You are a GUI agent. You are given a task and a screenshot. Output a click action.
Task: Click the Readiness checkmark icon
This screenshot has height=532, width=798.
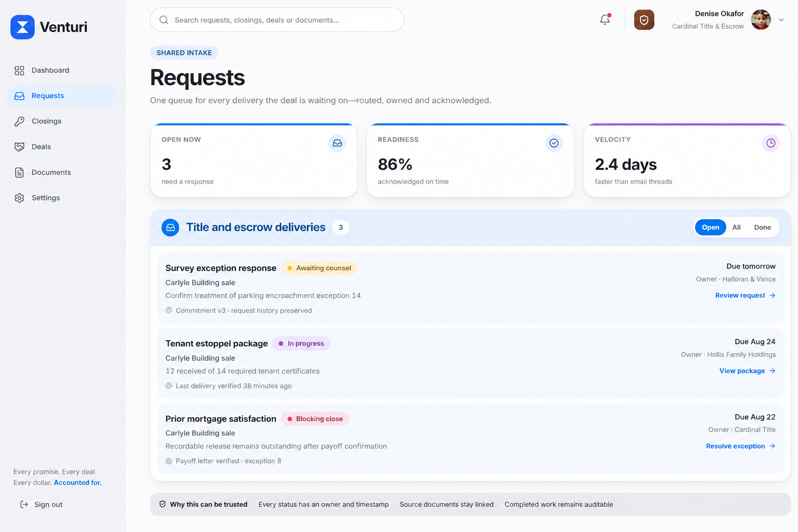[x=554, y=143]
